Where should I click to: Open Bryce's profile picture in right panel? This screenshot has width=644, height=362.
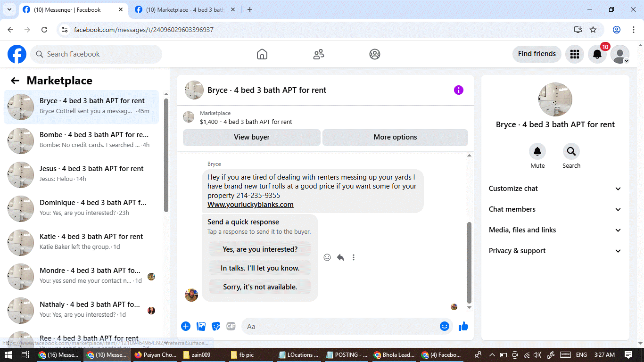pos(555,99)
